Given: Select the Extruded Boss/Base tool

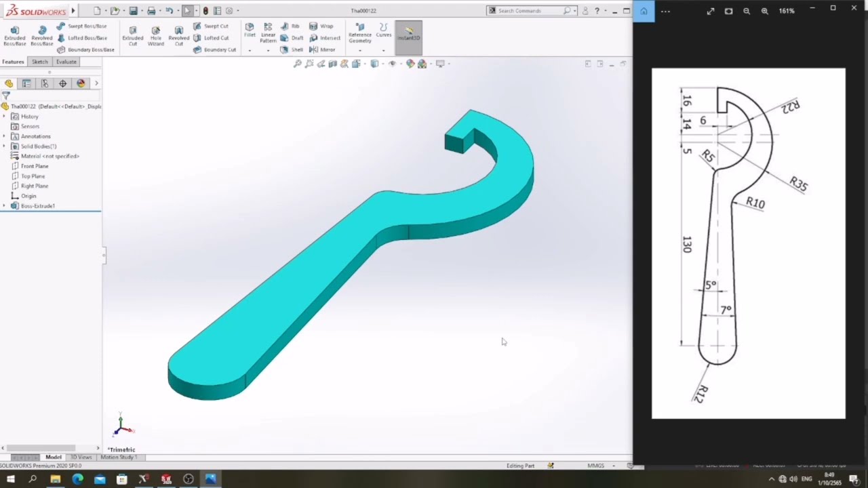Looking at the screenshot, I should [15, 36].
